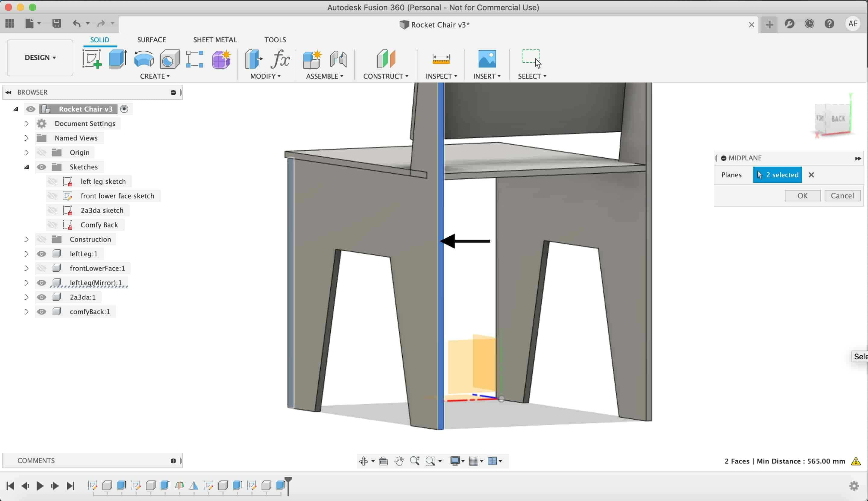Viewport: 868px width, 501px height.
Task: Click the Zoom magnifier icon
Action: (x=415, y=461)
